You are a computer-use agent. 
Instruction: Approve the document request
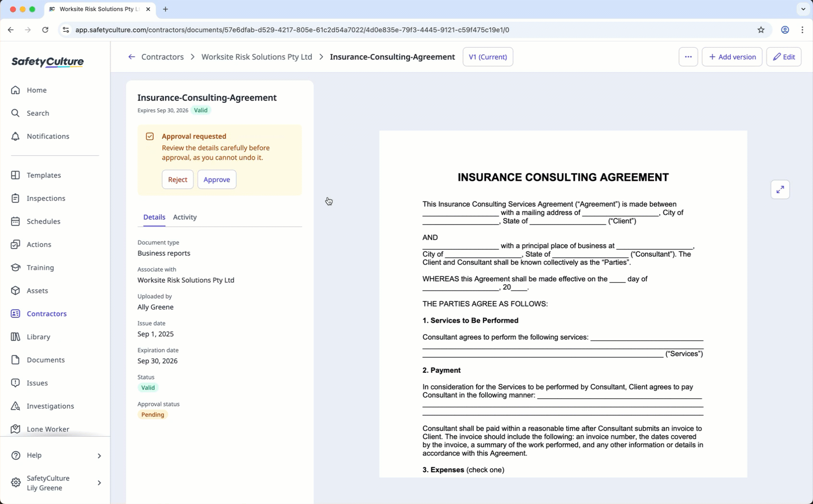[x=216, y=179]
